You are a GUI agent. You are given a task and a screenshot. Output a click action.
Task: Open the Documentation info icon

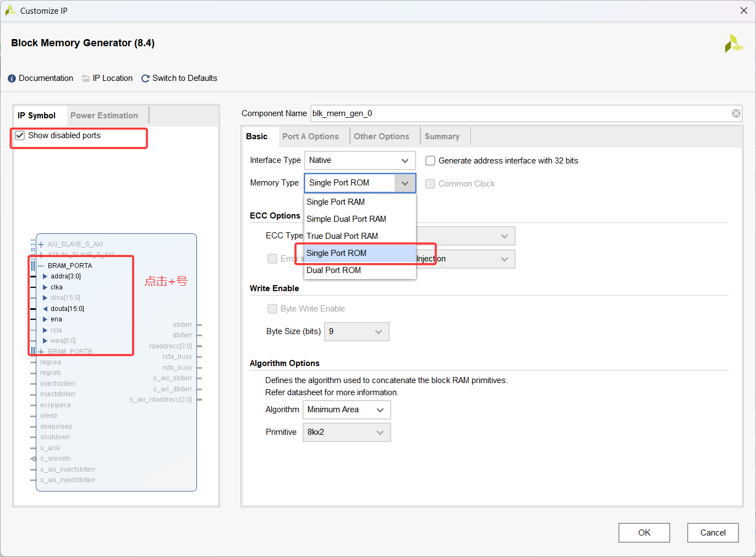click(x=12, y=79)
